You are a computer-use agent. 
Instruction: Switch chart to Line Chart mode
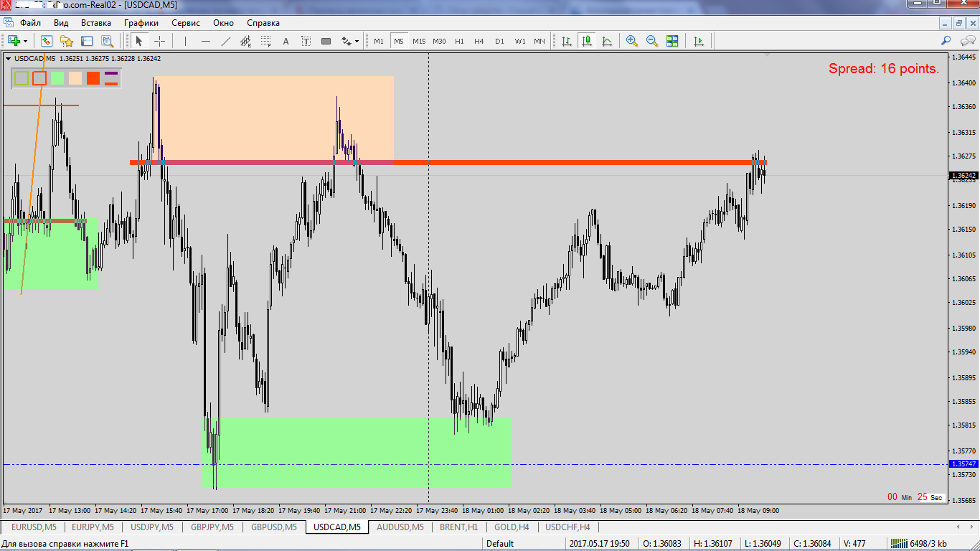point(607,41)
